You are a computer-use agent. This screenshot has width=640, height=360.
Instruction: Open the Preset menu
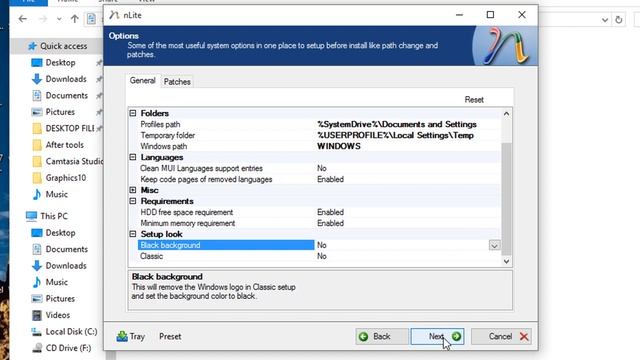(x=170, y=336)
